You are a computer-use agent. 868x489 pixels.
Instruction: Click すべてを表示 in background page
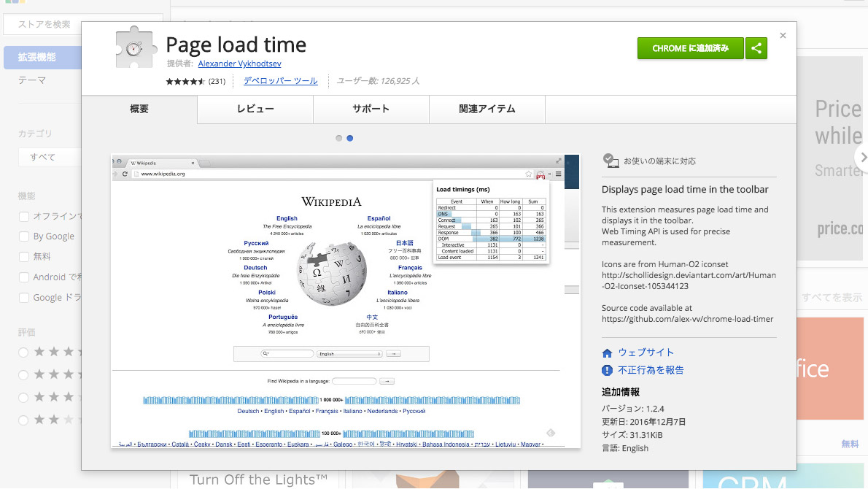point(832,297)
